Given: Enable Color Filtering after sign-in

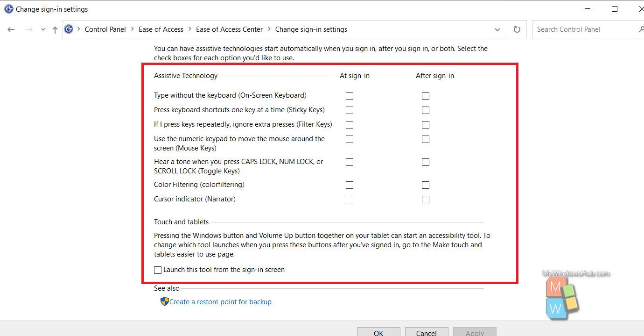Looking at the screenshot, I should [x=426, y=185].
